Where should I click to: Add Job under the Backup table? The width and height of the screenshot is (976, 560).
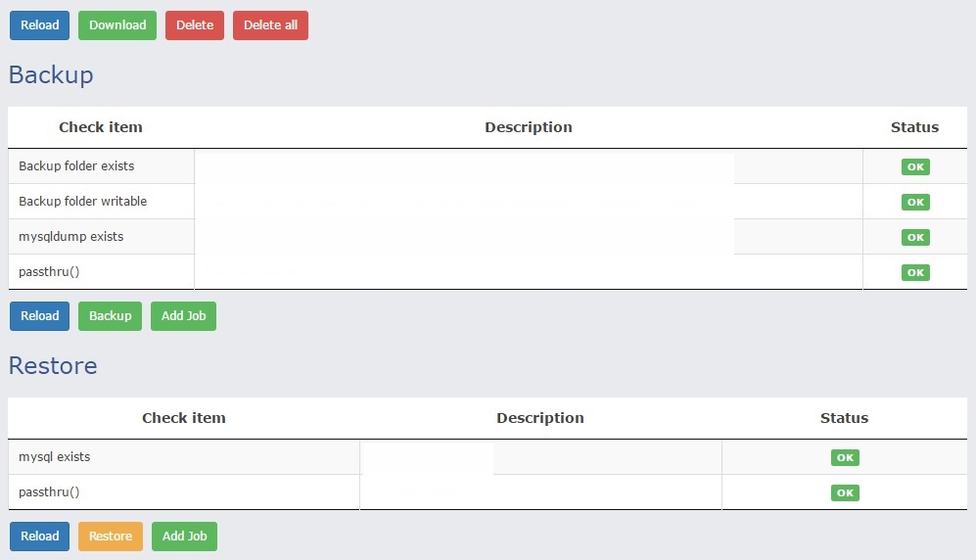(183, 316)
